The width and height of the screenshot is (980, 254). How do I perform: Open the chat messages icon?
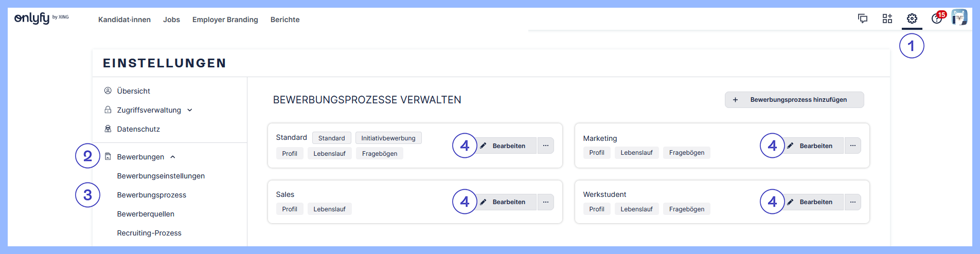click(x=863, y=19)
